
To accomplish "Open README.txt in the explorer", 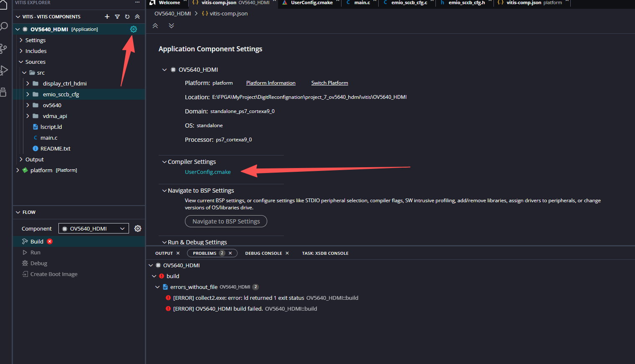I will click(55, 148).
